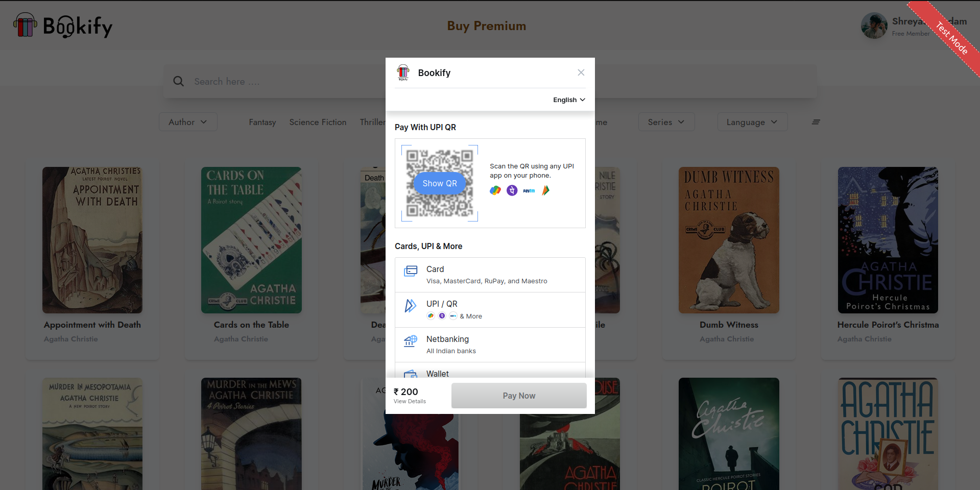This screenshot has height=490, width=980.
Task: Open Appointment with Death book cover
Action: (92, 240)
